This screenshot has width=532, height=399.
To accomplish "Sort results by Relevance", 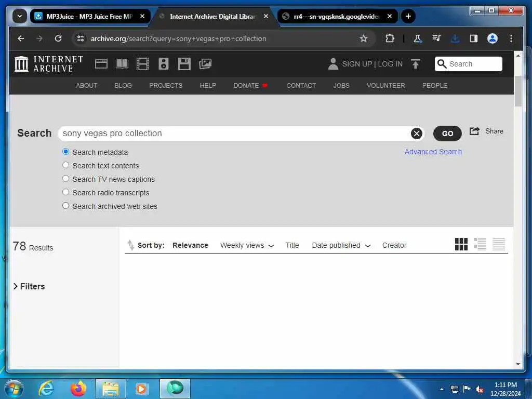I will coord(190,245).
